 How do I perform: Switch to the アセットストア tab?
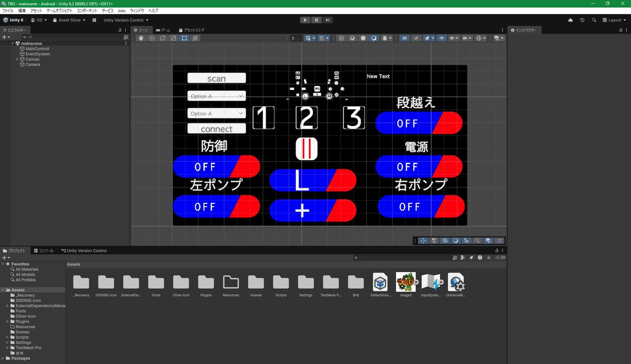(x=192, y=30)
